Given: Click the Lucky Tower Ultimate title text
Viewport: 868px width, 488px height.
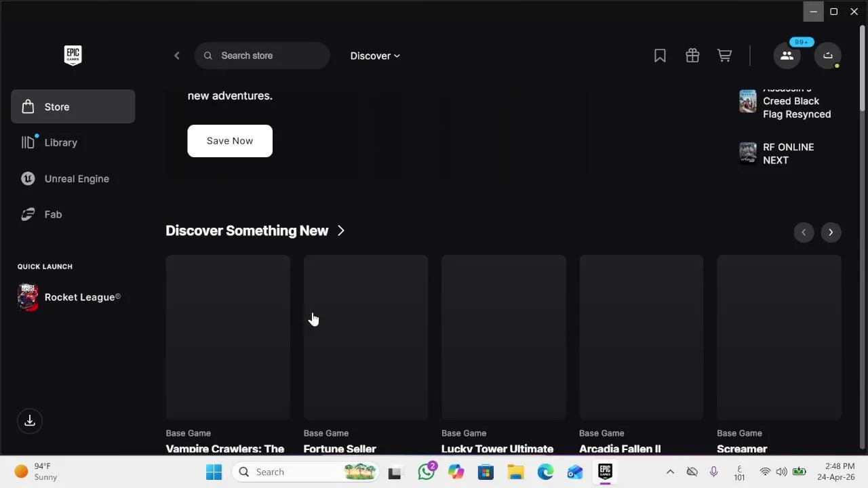Looking at the screenshot, I should (497, 449).
